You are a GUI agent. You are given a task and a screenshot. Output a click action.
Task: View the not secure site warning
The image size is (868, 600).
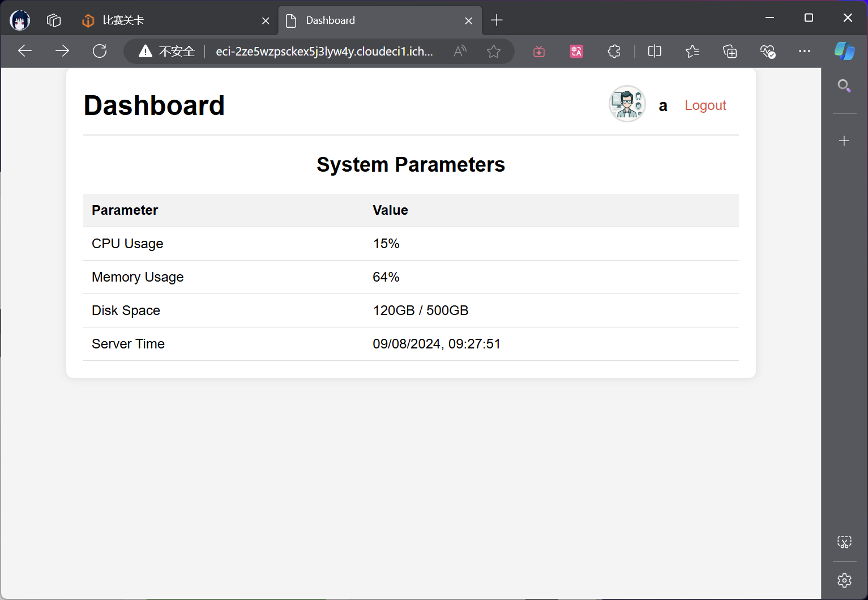(167, 52)
